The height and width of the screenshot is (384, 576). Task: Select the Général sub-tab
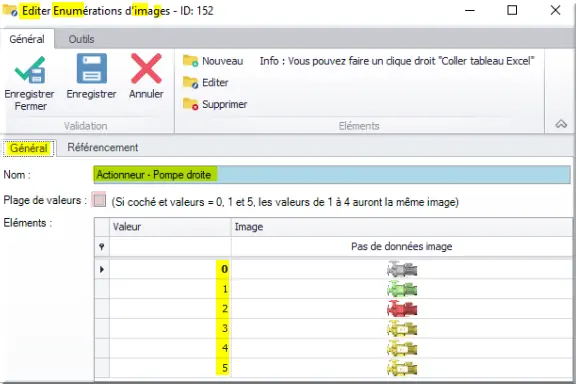click(29, 148)
